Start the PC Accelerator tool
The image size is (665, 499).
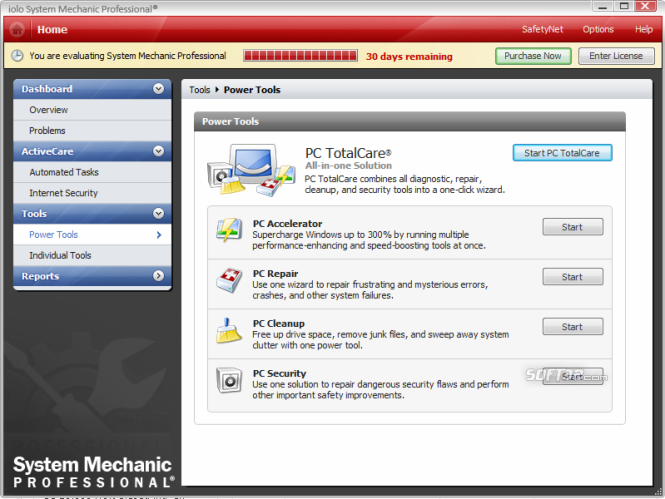[x=573, y=227]
